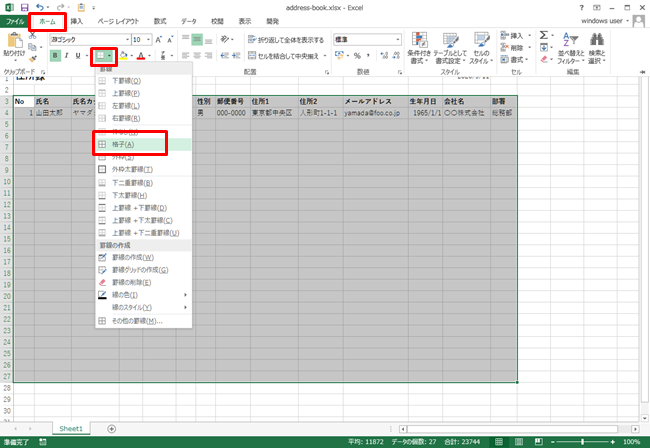The width and height of the screenshot is (650, 448).
Task: Toggle Bold formatting in the ribbon
Action: (x=55, y=55)
